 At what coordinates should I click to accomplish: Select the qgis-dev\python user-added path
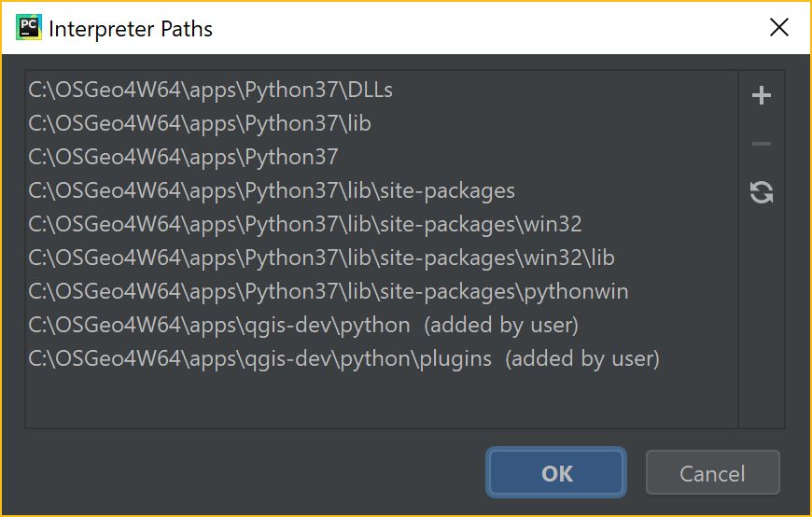(381, 326)
